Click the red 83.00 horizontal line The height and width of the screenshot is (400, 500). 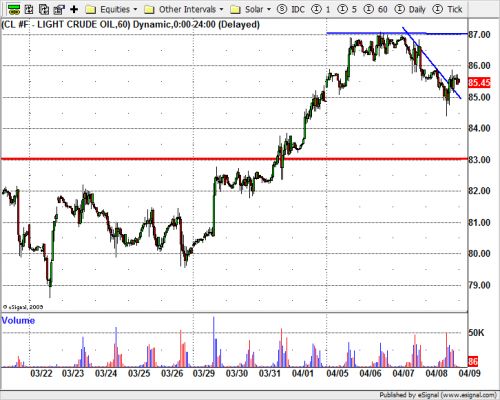click(x=234, y=159)
